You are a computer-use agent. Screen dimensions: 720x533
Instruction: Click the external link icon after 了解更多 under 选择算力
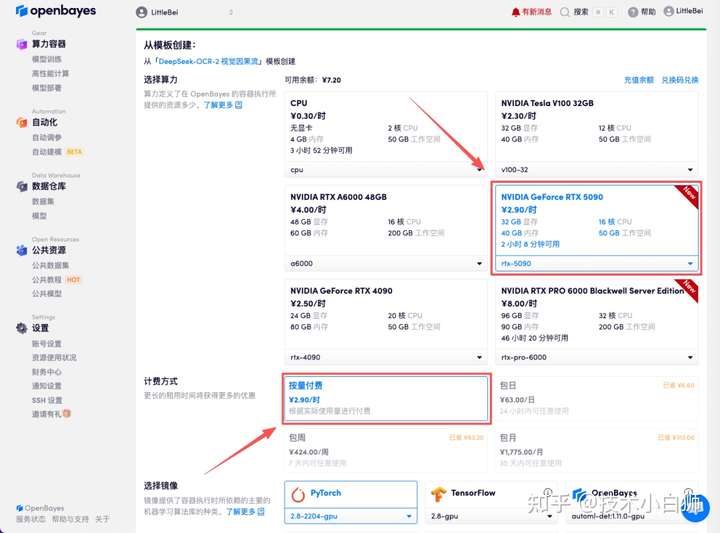coord(239,105)
